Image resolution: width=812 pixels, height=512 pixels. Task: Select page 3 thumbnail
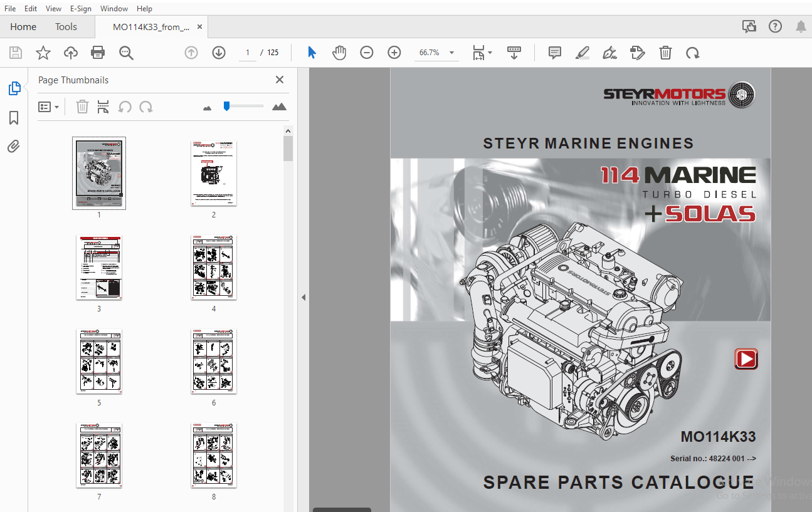point(99,267)
